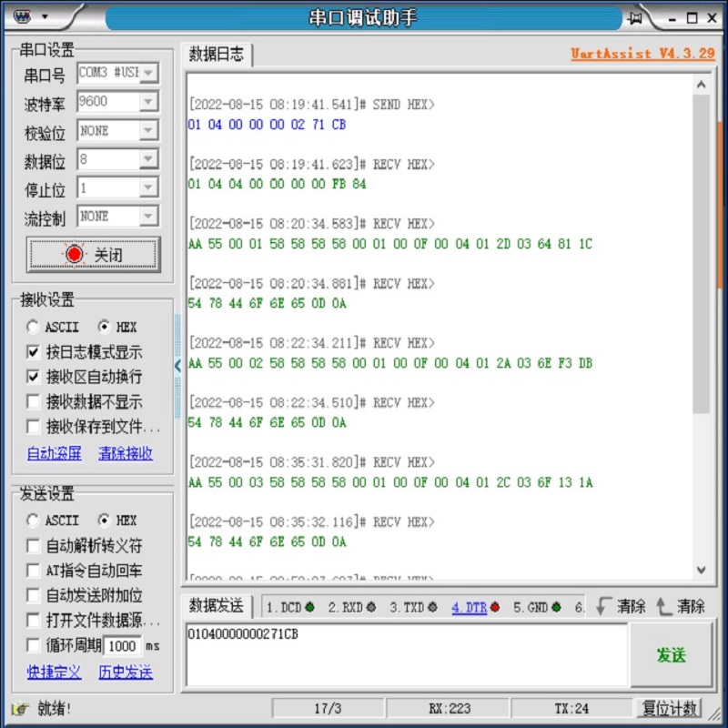Image resolution: width=728 pixels, height=728 pixels.
Task: Click the log vertical scrollbar thumb
Action: [701, 254]
